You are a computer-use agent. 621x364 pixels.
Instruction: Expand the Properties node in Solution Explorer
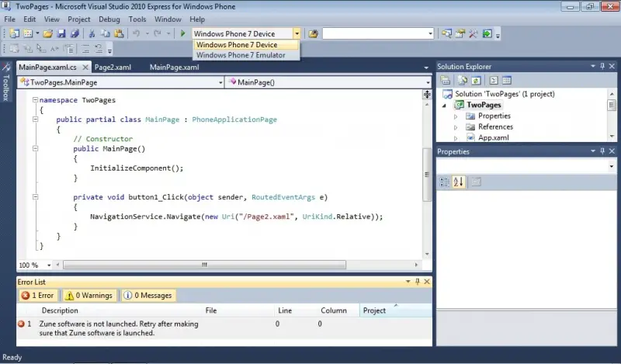click(x=456, y=116)
